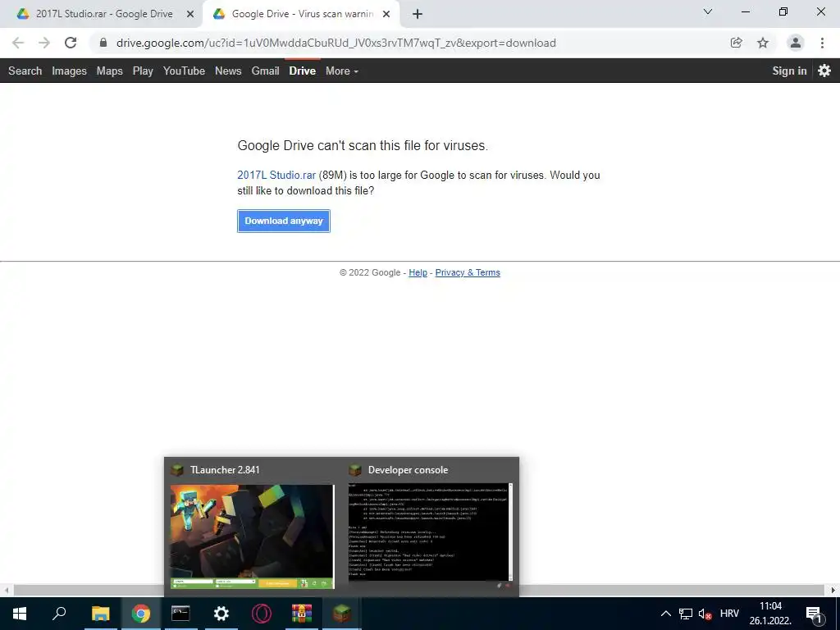The height and width of the screenshot is (630, 840).
Task: Open the 2017L Studio.rar file link
Action: coord(276,176)
